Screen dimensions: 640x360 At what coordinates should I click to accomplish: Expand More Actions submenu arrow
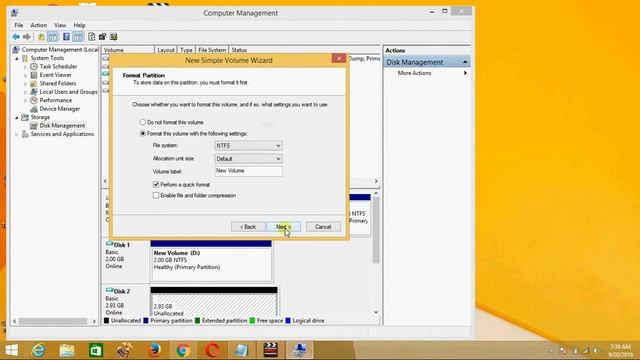[x=465, y=73]
